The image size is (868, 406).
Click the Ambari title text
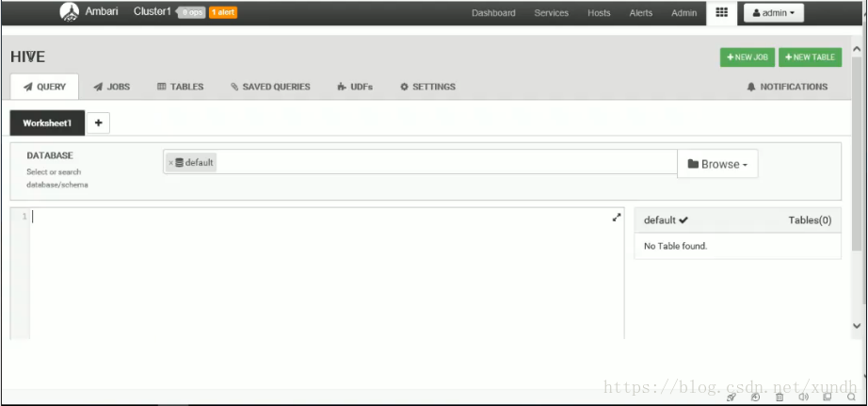[102, 11]
